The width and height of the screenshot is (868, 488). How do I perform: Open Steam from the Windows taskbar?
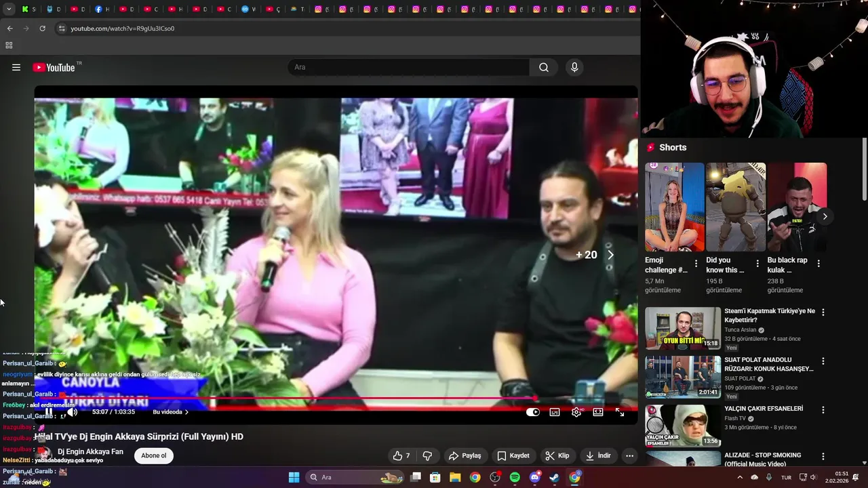[555, 477]
